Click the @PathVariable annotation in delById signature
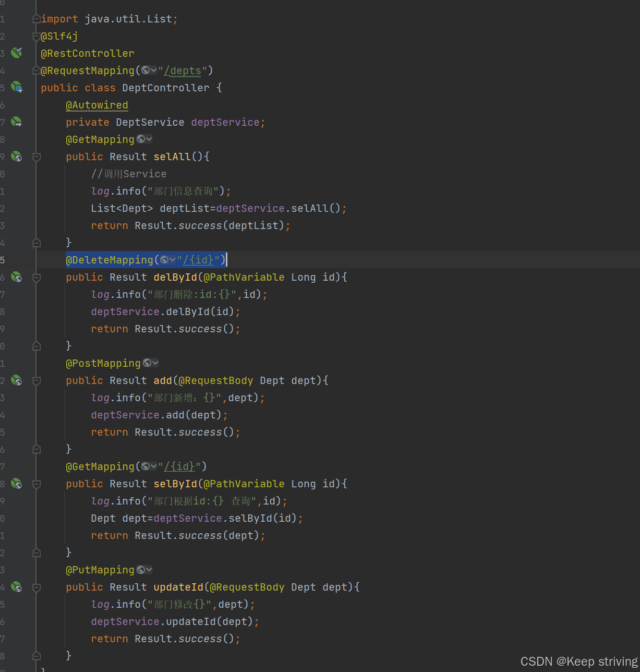 244,277
